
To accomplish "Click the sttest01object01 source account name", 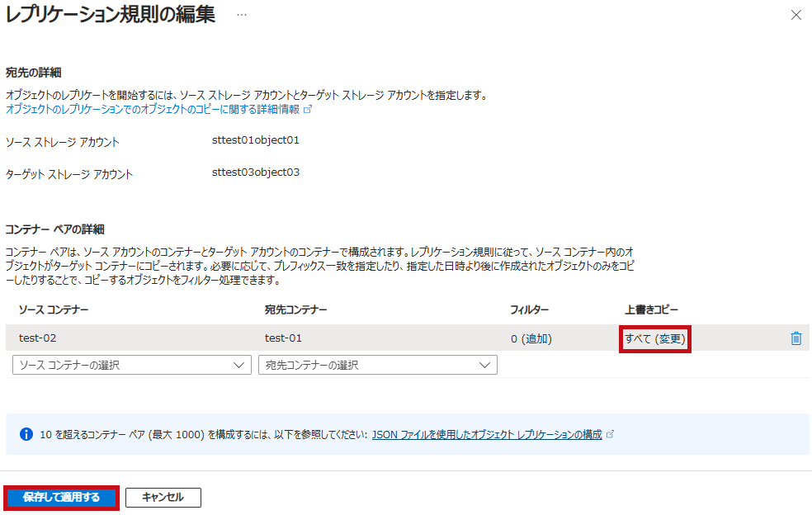I will [x=256, y=140].
